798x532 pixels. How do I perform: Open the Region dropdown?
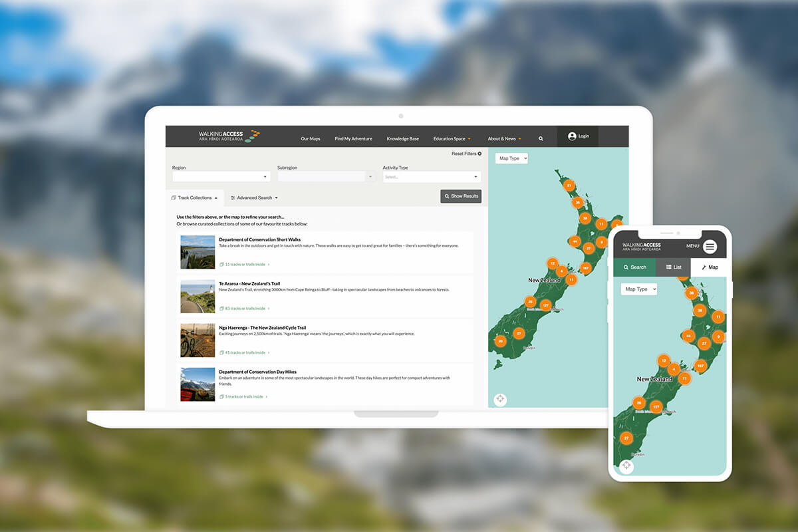click(219, 176)
